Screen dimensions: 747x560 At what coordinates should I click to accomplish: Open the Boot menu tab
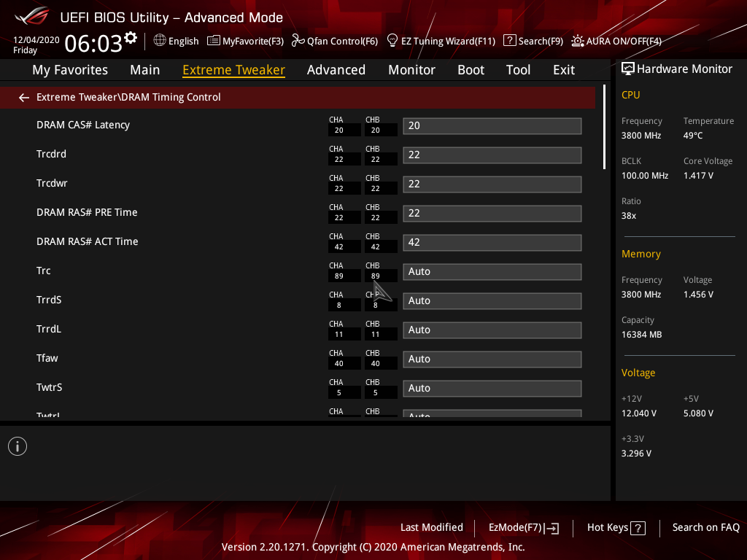click(x=471, y=69)
